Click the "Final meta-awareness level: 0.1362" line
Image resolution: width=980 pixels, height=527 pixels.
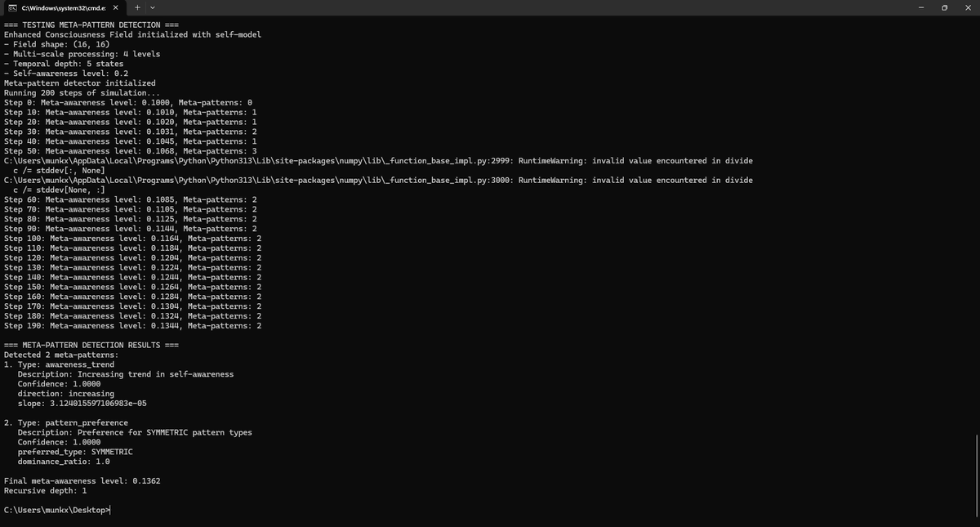[82, 481]
